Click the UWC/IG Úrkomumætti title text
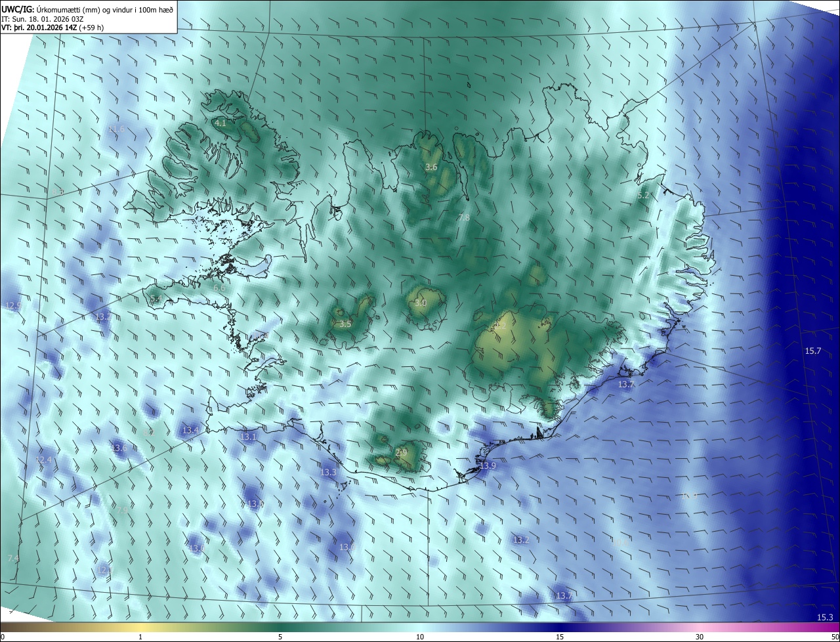 (x=87, y=9)
